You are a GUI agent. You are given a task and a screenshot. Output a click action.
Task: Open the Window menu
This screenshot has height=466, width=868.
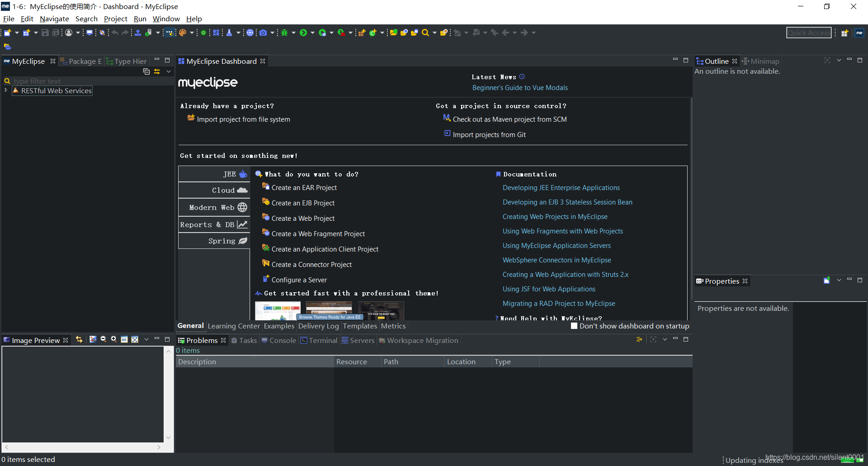point(166,19)
